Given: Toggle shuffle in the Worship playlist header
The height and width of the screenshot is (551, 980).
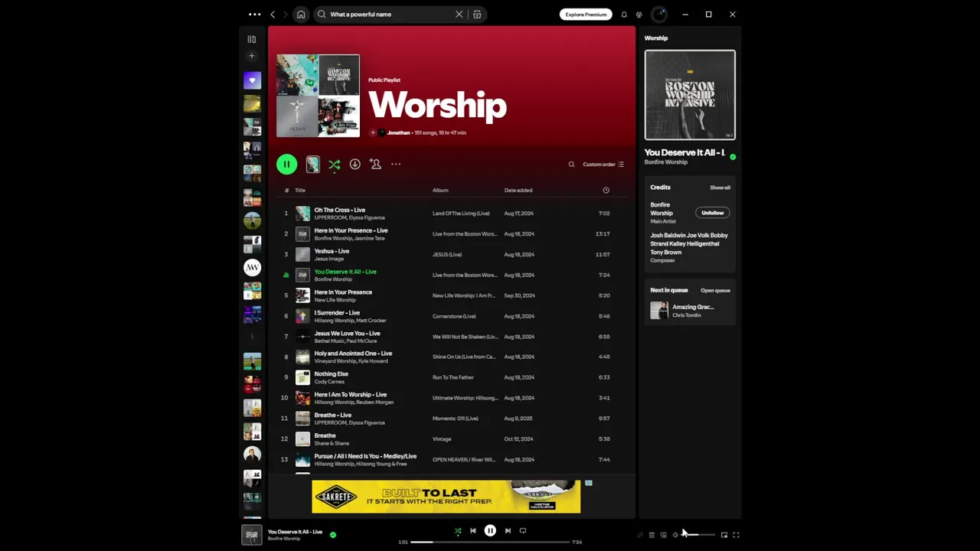Looking at the screenshot, I should [x=335, y=165].
